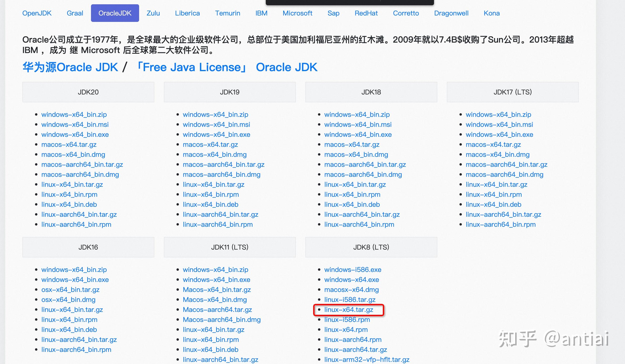Open the Zulu JDK section
This screenshot has height=364, width=625.
pos(153,13)
